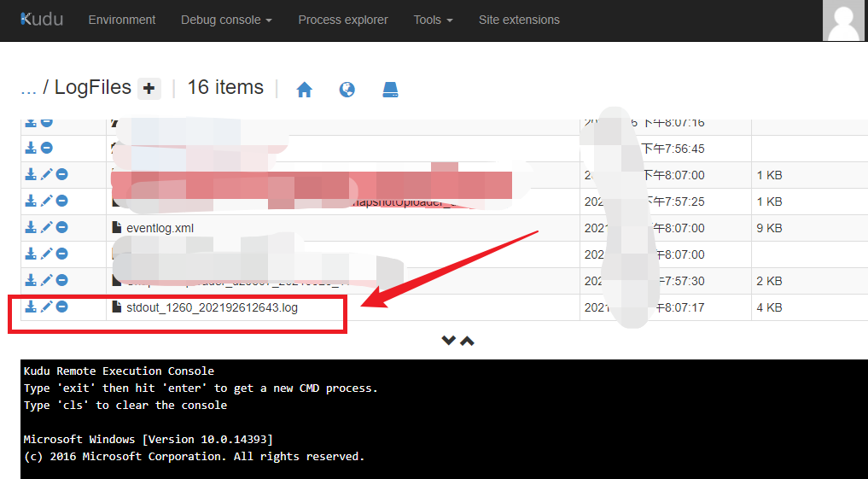Open the Environment page
The width and height of the screenshot is (868, 479).
point(122,20)
